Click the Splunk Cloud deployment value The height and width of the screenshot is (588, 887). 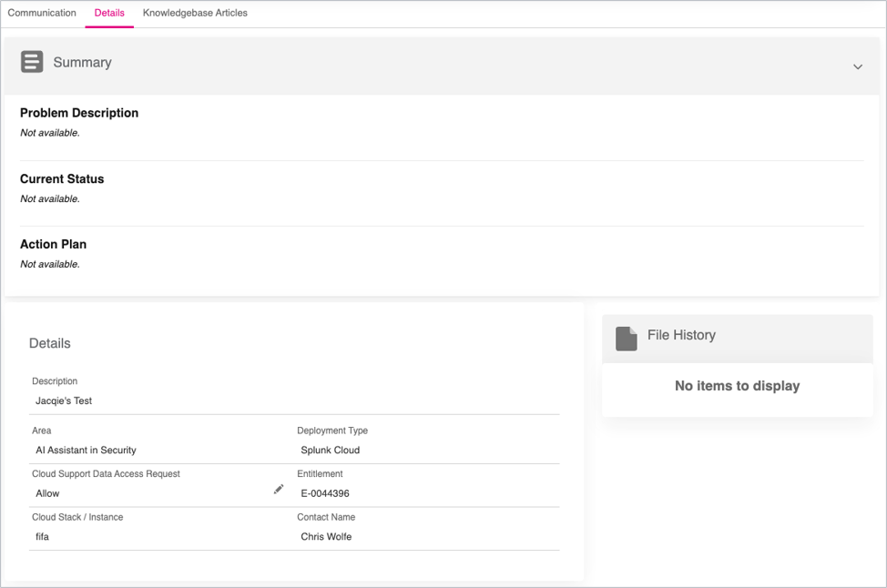(331, 450)
